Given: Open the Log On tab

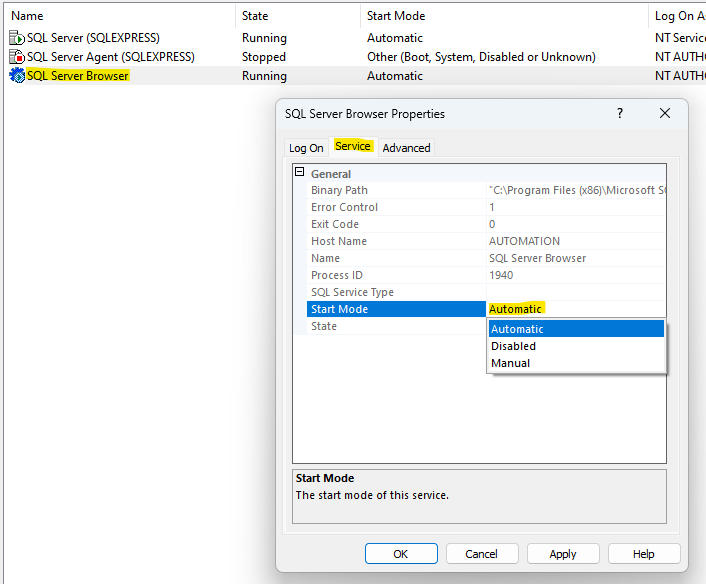Looking at the screenshot, I should [306, 148].
